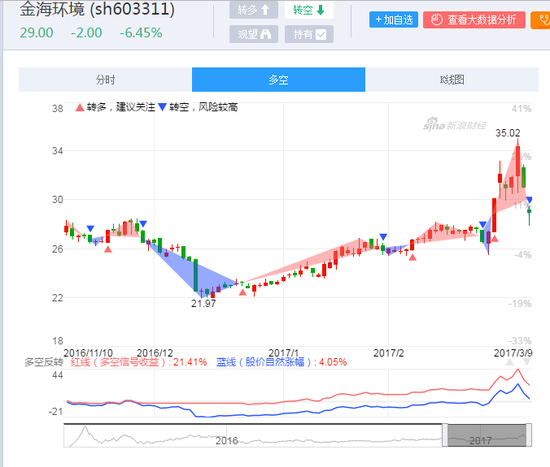Toggle the 持有 checkmark button
Viewport: 550px width, 467px height.
pos(309,34)
